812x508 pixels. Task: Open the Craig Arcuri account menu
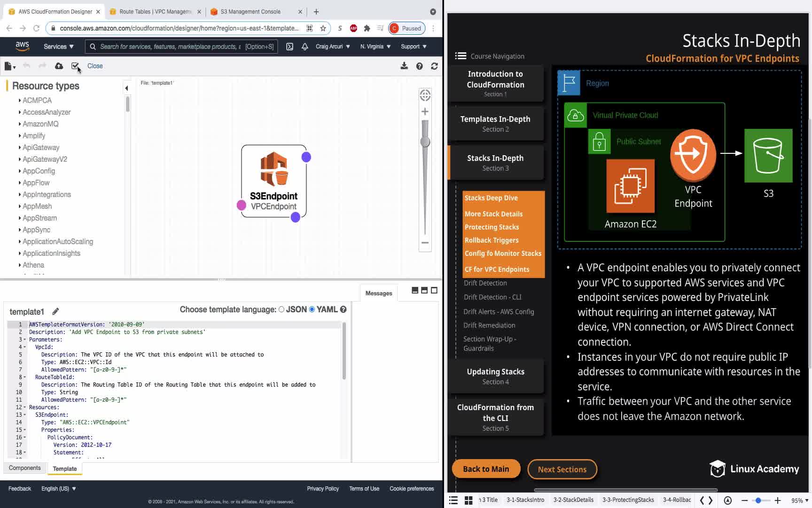[x=333, y=47]
